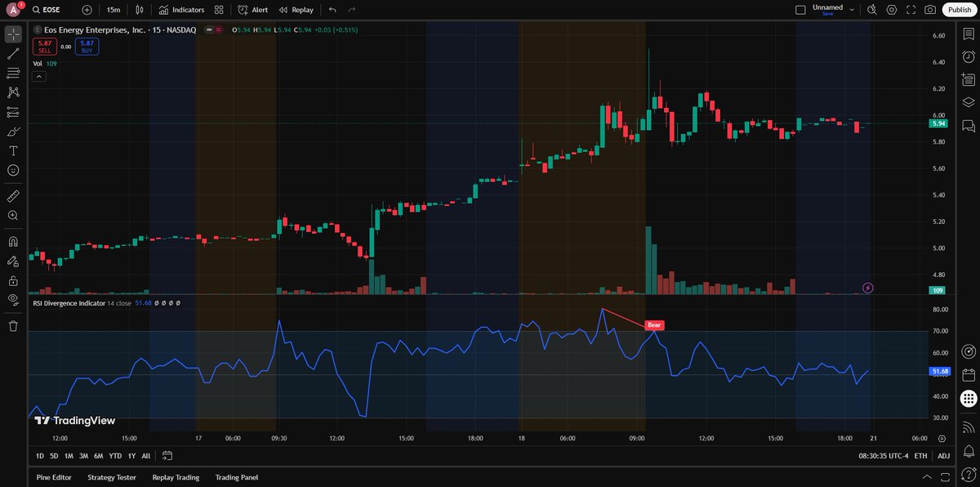The width and height of the screenshot is (980, 487).
Task: Select the YTD date range
Action: (115, 455)
